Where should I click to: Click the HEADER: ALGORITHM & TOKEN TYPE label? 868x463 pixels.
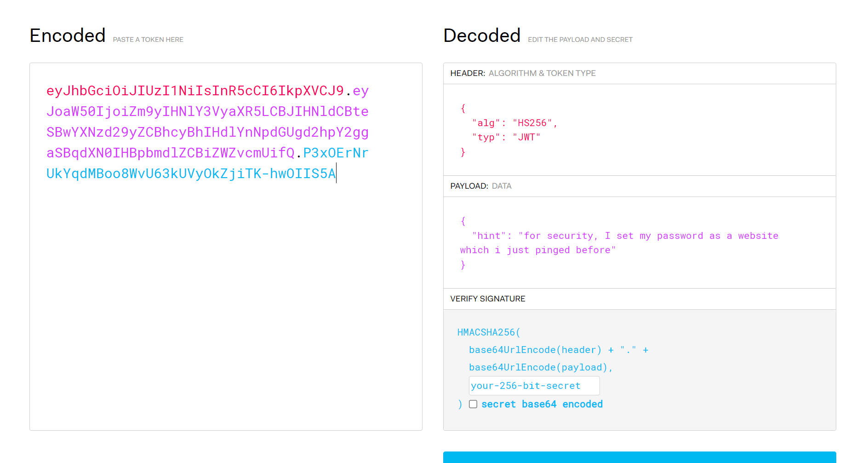pyautogui.click(x=523, y=73)
